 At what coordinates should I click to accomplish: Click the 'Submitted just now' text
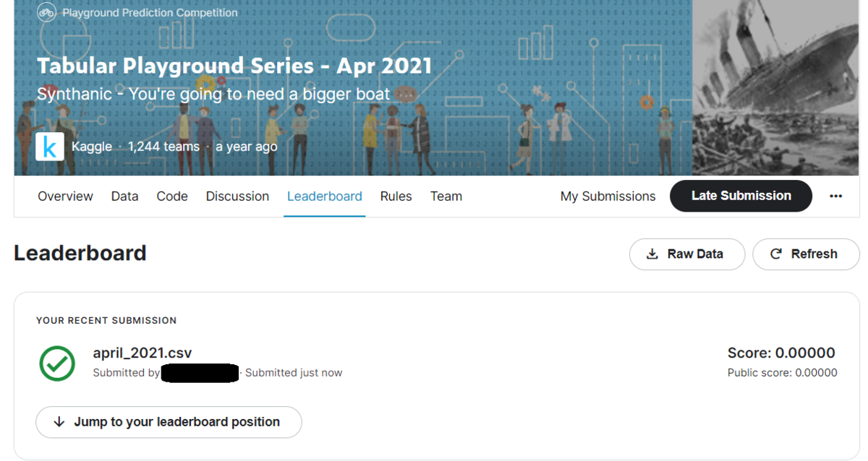pyautogui.click(x=294, y=373)
